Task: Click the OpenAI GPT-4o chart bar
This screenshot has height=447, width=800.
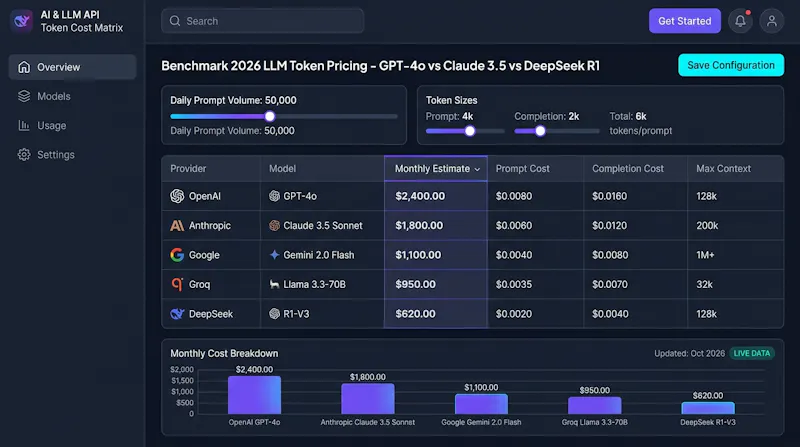Action: [254, 395]
